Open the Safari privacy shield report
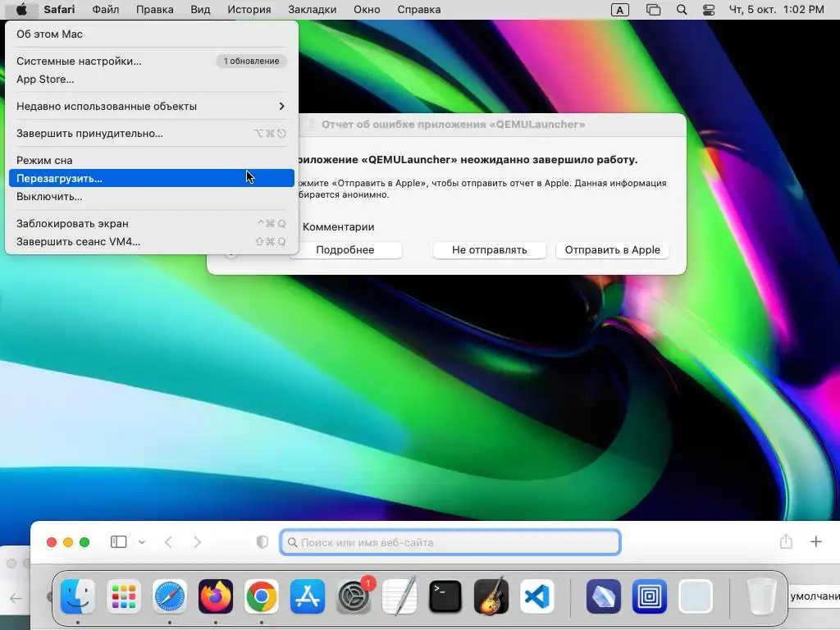 262,542
